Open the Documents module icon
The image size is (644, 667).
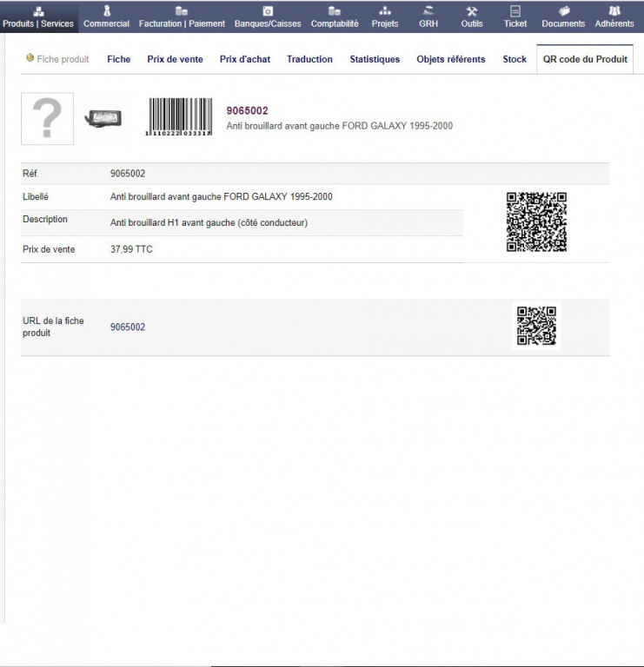pyautogui.click(x=563, y=10)
